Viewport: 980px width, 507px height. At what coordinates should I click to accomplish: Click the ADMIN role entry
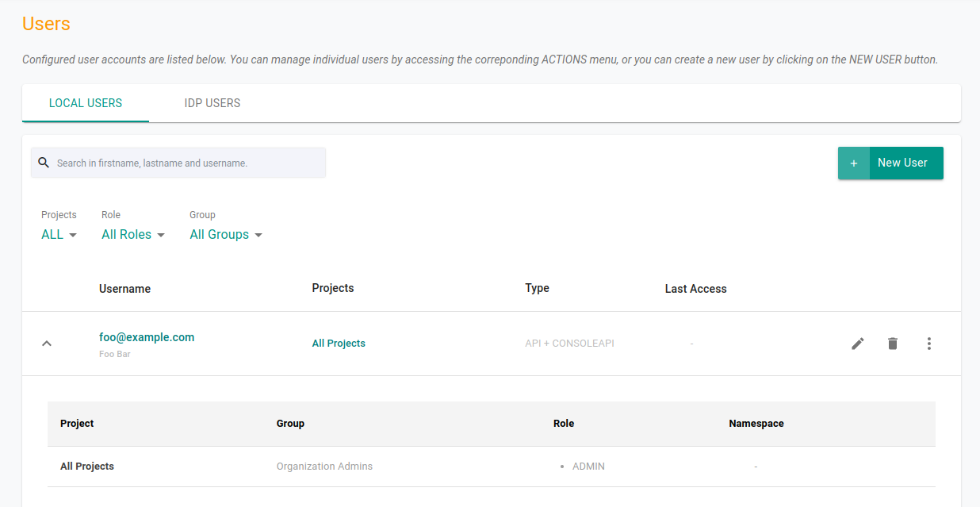[x=588, y=467]
